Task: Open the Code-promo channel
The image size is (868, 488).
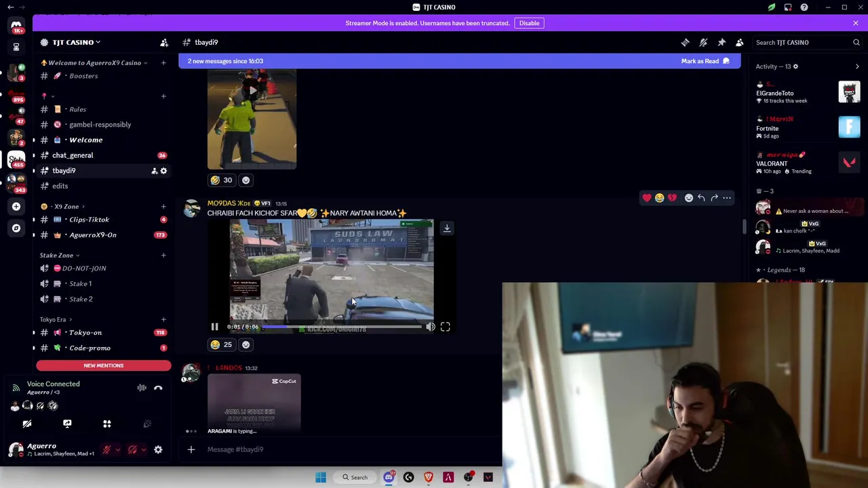Action: tap(104, 348)
